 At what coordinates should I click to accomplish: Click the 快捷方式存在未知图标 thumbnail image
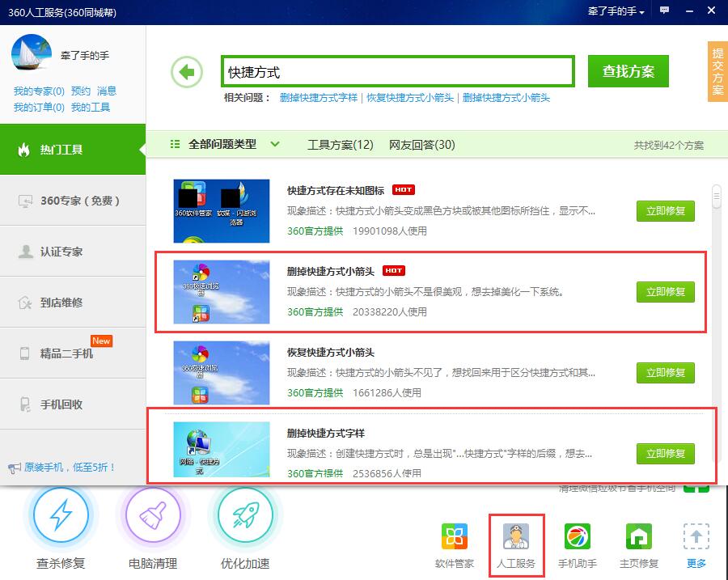222,211
